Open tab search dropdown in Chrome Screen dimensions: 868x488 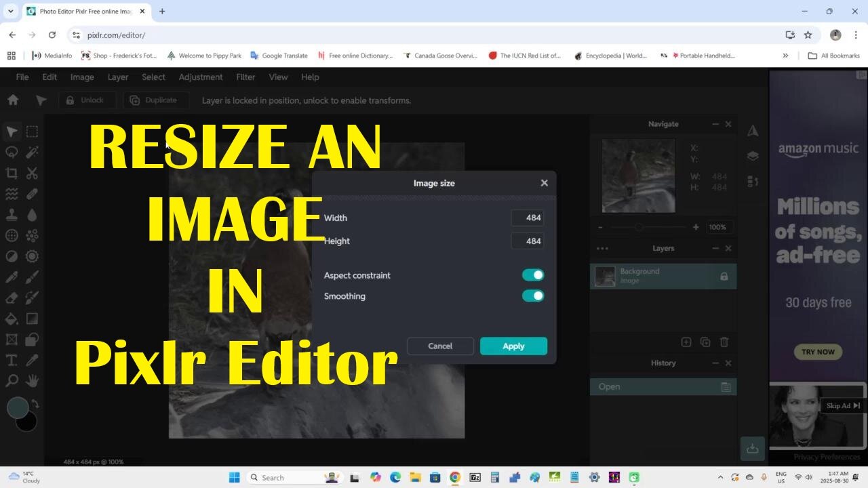(10, 12)
